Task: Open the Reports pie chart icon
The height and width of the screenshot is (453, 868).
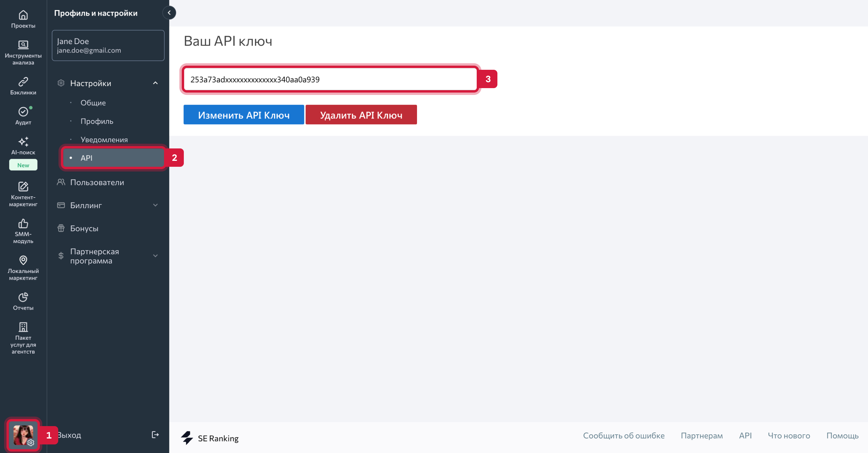Action: 23,297
